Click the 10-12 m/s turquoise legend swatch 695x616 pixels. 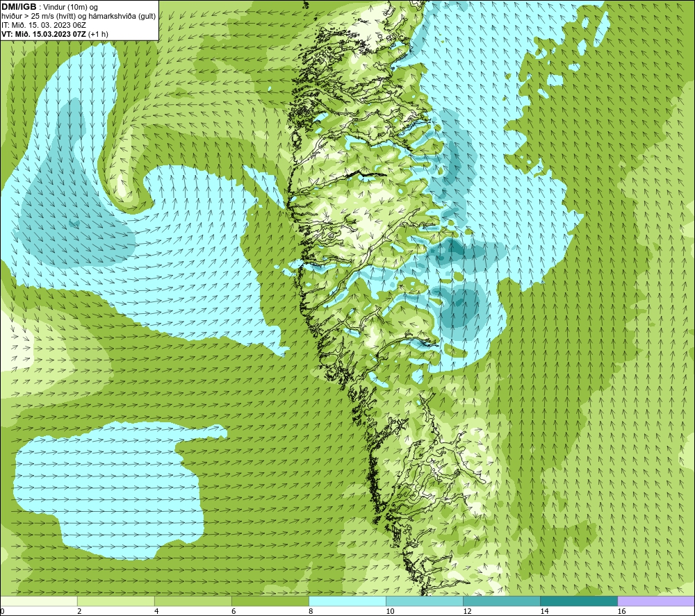click(424, 601)
